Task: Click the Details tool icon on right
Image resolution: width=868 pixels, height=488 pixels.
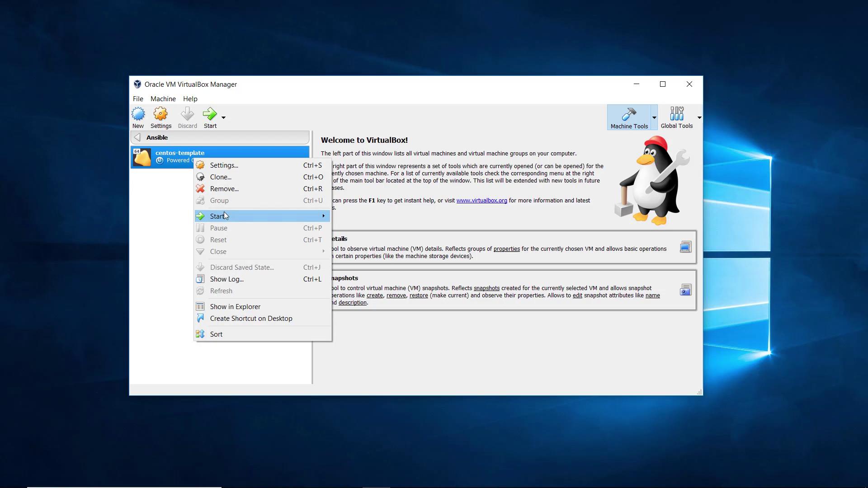Action: point(685,247)
